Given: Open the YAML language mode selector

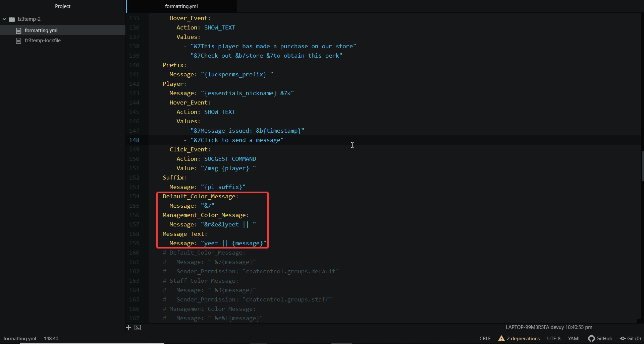Looking at the screenshot, I should pos(574,338).
